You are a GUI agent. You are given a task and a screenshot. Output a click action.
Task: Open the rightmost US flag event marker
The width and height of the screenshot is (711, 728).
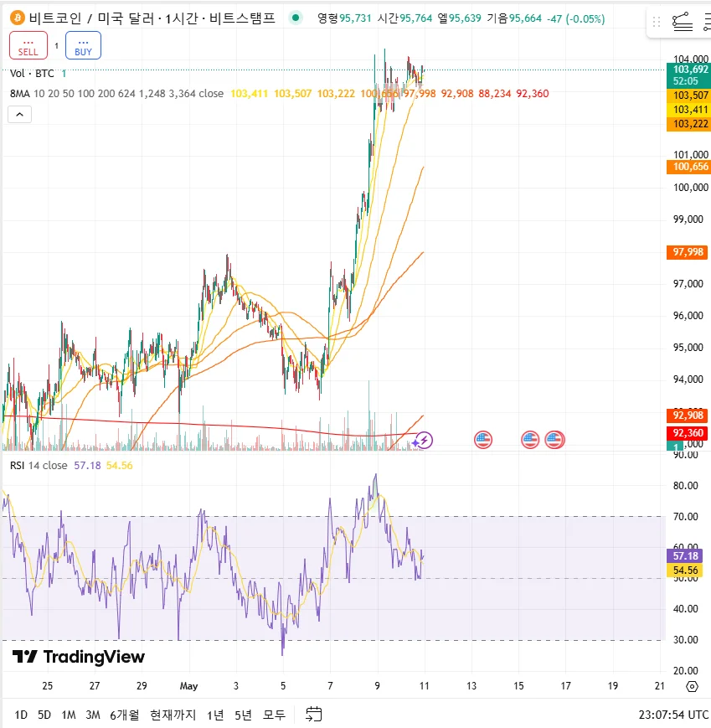pos(554,440)
